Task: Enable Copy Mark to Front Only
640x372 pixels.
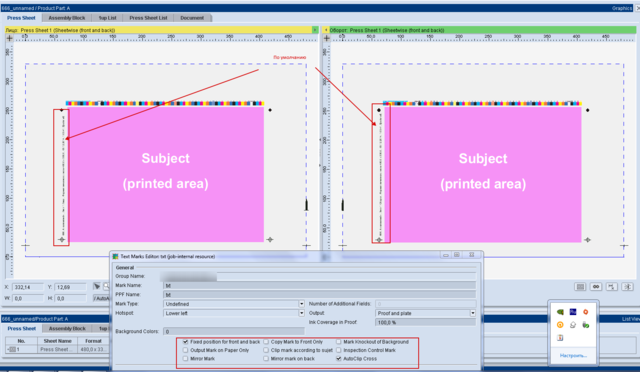Action: pyautogui.click(x=266, y=342)
